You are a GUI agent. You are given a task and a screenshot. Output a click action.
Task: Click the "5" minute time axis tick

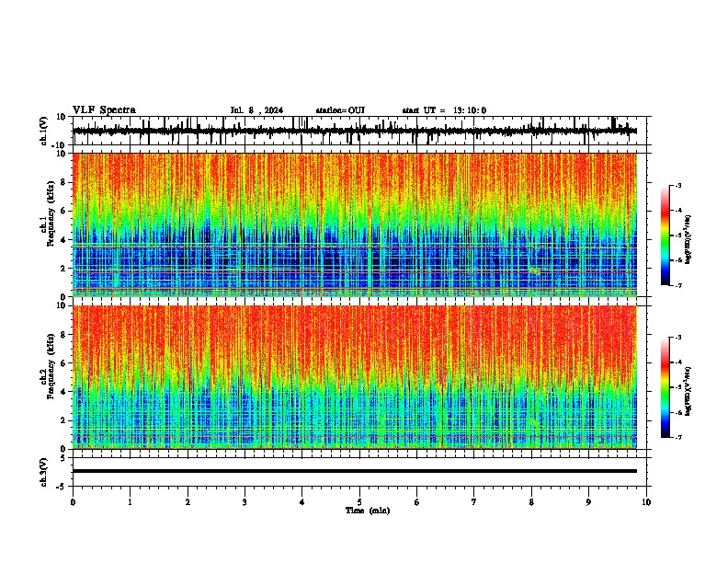[359, 502]
